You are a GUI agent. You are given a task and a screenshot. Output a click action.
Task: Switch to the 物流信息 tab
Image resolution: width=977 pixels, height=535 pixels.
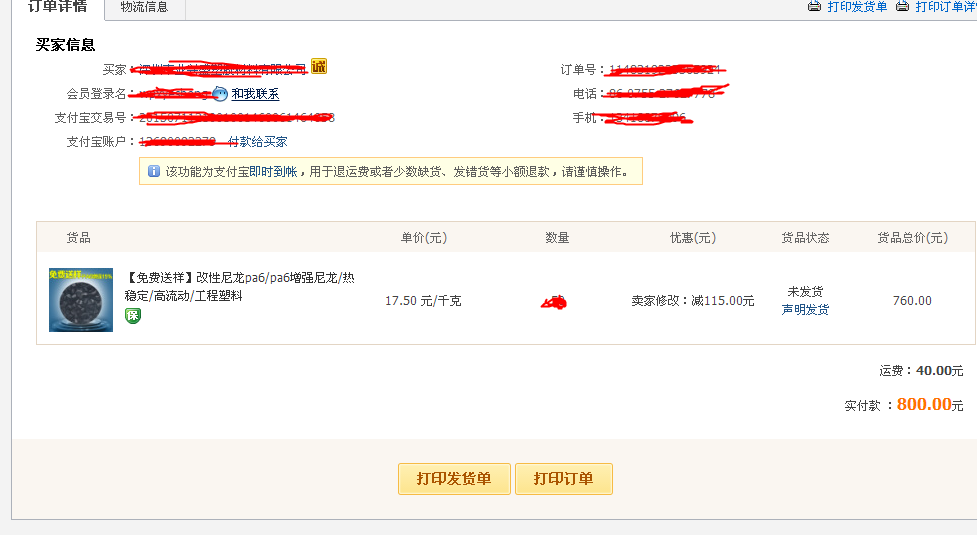click(144, 8)
